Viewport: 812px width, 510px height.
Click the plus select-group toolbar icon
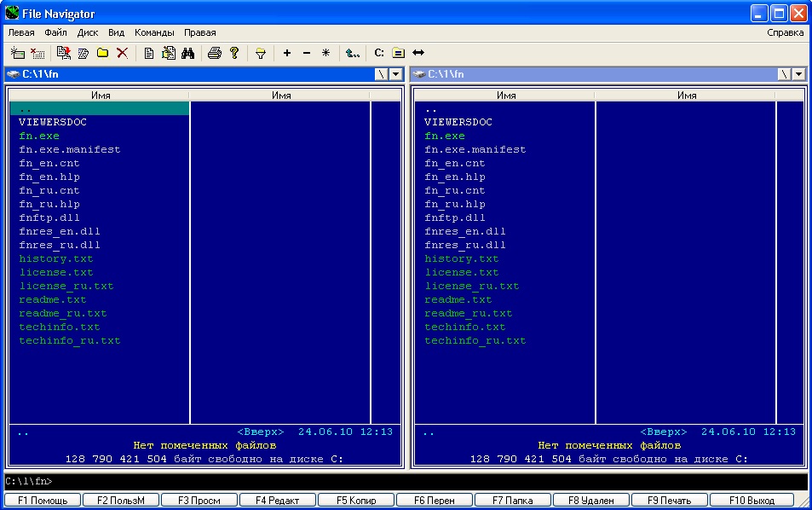tap(287, 53)
